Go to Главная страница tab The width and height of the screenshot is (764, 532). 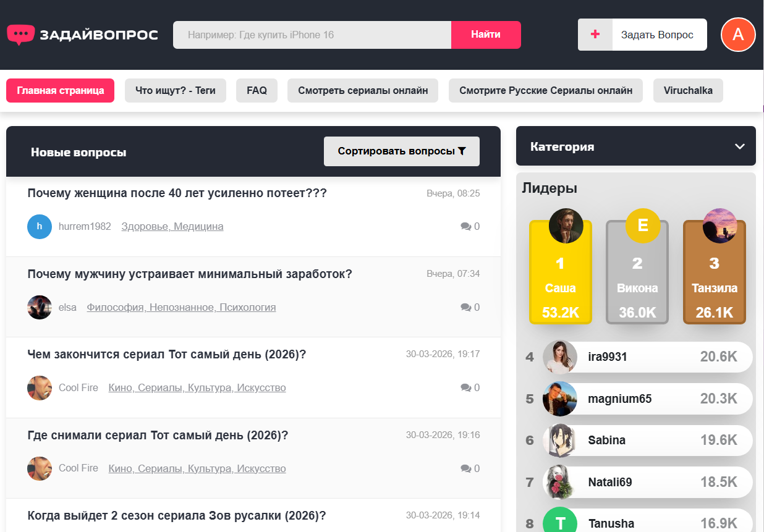61,90
